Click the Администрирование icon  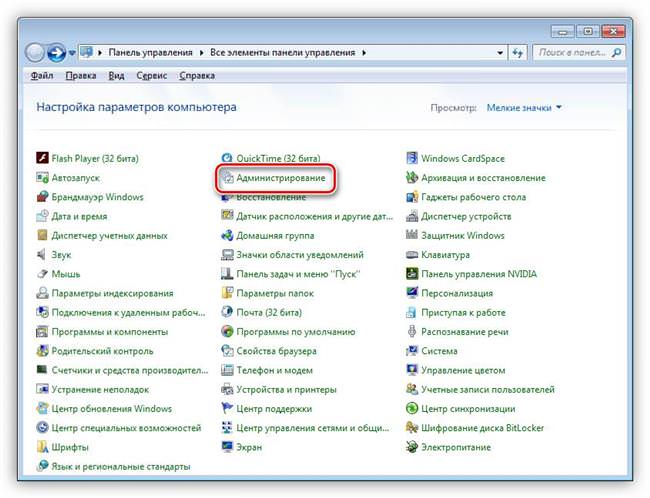227,177
